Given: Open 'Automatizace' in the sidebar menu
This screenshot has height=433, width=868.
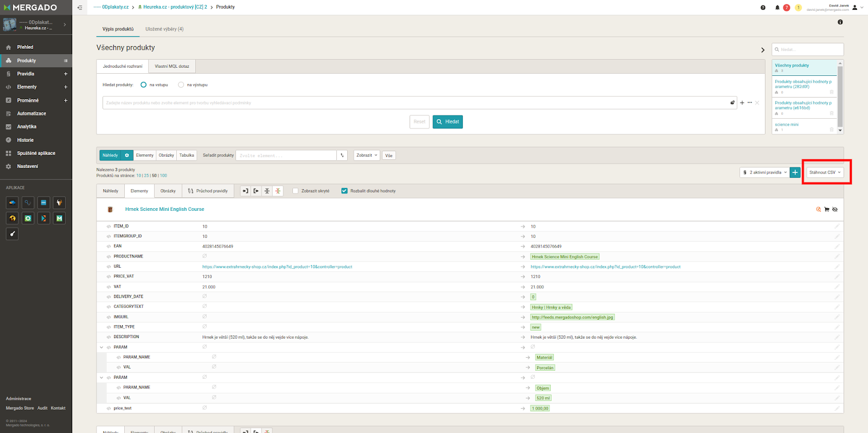Looking at the screenshot, I should (31, 114).
